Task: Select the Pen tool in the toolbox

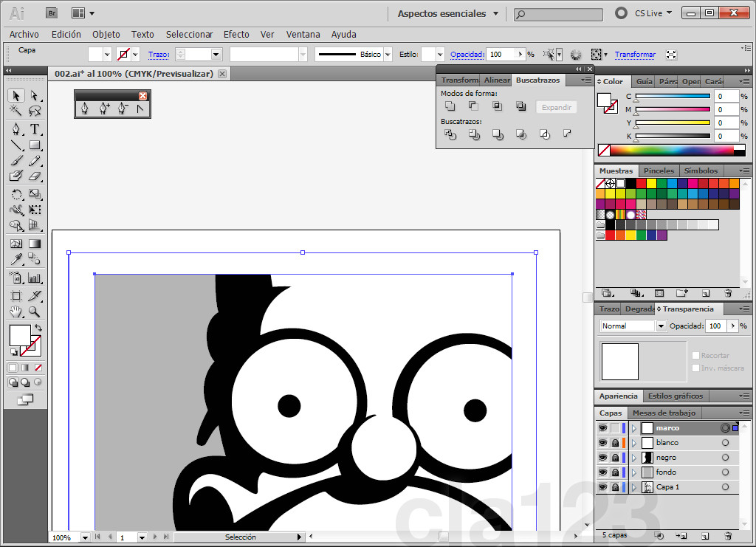Action: click(x=16, y=129)
